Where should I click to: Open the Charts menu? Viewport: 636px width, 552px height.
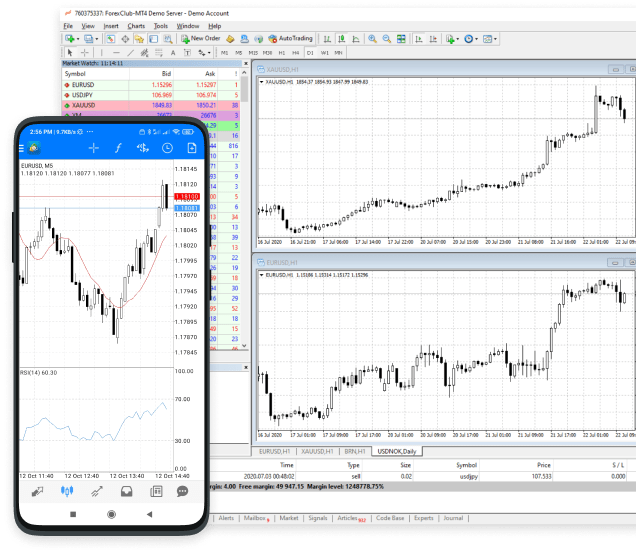point(134,25)
